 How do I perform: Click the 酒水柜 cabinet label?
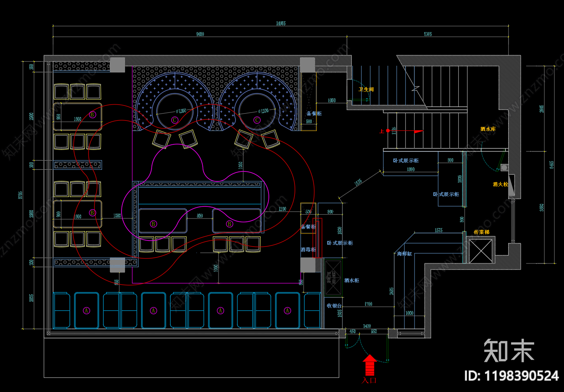(352, 280)
